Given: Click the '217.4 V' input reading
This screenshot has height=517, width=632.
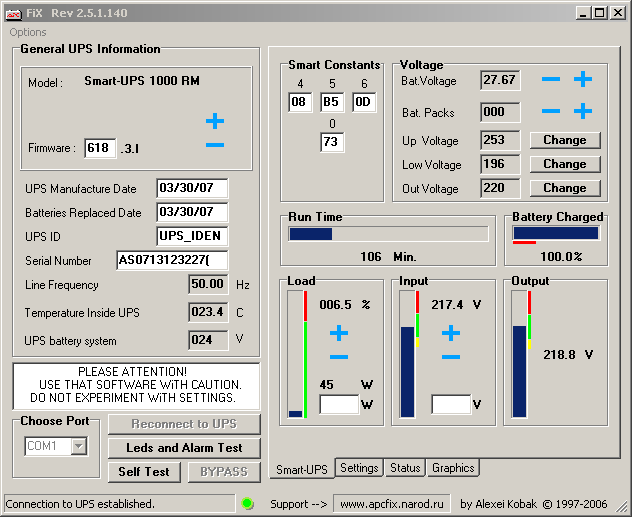Looking at the screenshot, I should pyautogui.click(x=456, y=305).
